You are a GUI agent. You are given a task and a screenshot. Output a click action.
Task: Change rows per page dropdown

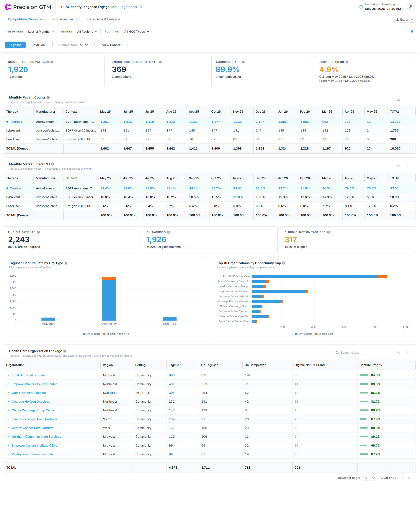point(369,478)
